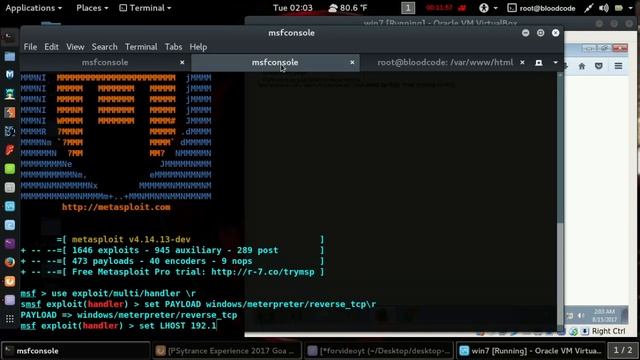
Task: Click the red recording timer indicator
Action: (x=445, y=8)
